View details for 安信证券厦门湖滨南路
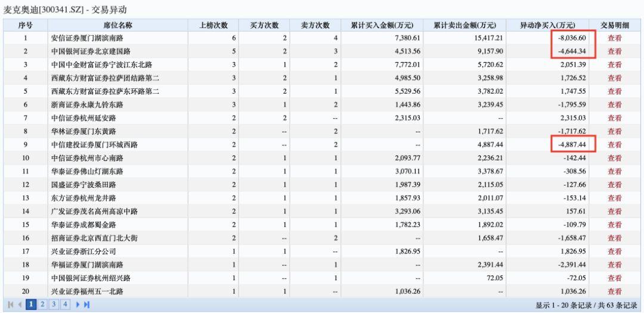This screenshot has height=313, width=644. pyautogui.click(x=614, y=38)
